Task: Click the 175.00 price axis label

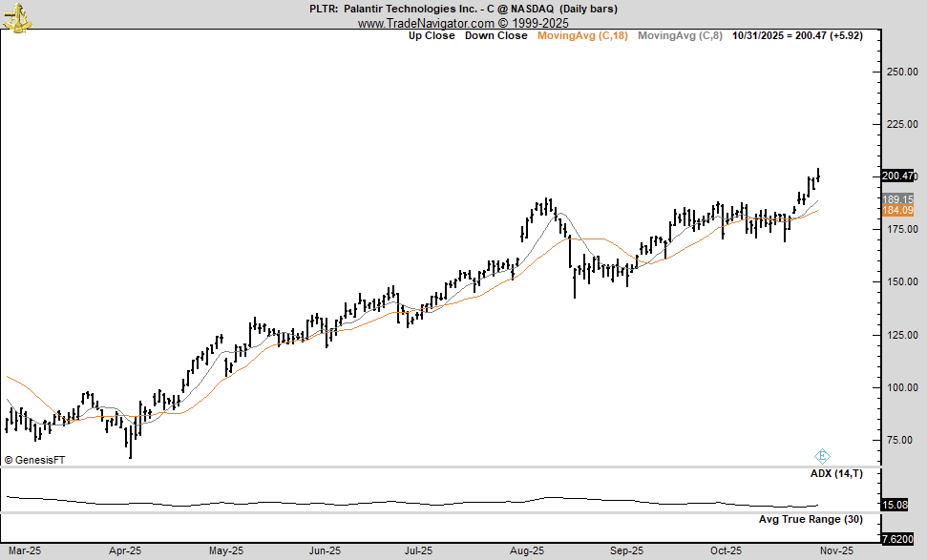Action: pos(902,229)
